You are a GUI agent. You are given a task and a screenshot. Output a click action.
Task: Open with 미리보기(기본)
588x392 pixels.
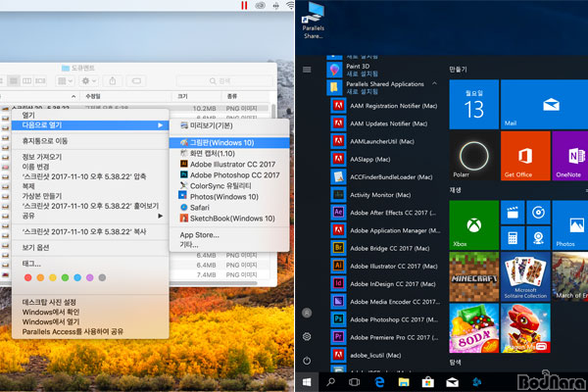229,125
